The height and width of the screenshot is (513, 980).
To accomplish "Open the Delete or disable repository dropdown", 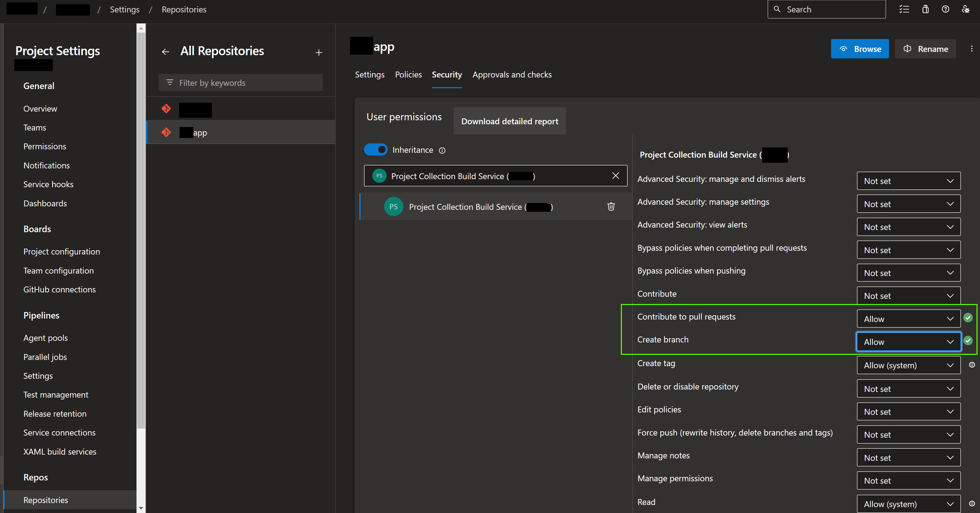I will pyautogui.click(x=908, y=389).
